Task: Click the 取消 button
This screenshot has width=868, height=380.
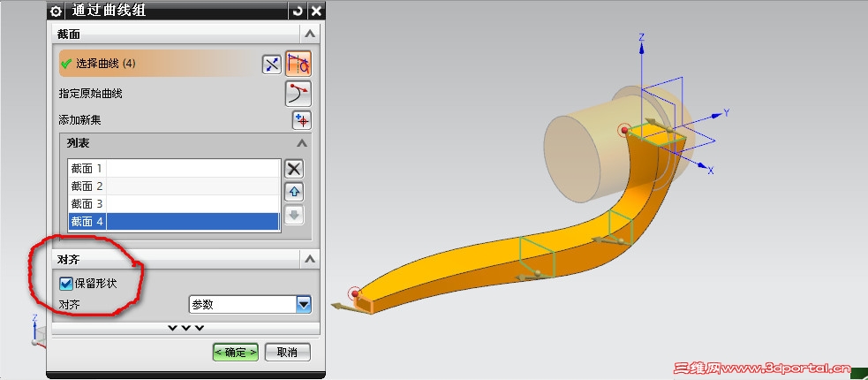Action: click(287, 353)
